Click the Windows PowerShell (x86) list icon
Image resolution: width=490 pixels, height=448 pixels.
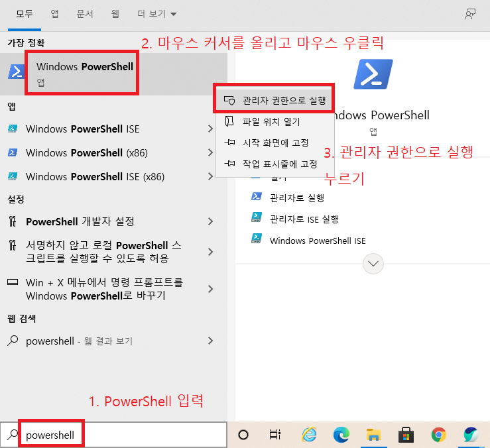pyautogui.click(x=13, y=152)
